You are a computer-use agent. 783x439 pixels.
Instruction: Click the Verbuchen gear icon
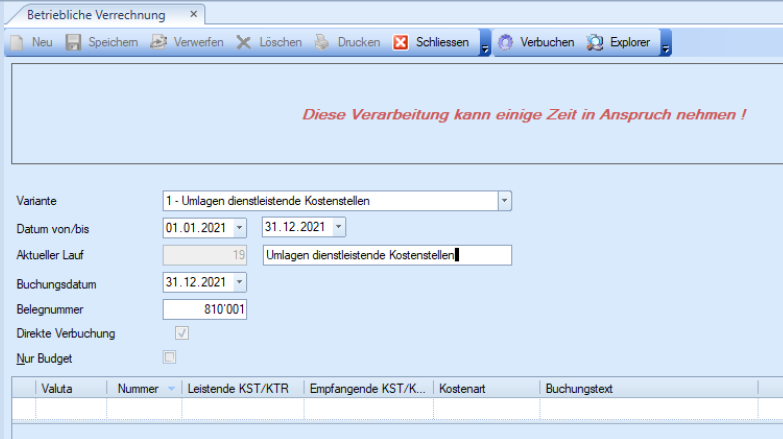[505, 42]
